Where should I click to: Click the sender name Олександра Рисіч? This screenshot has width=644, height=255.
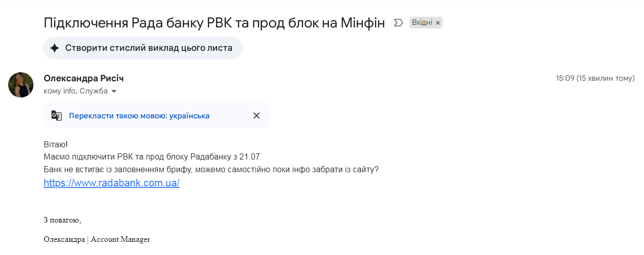(x=84, y=78)
